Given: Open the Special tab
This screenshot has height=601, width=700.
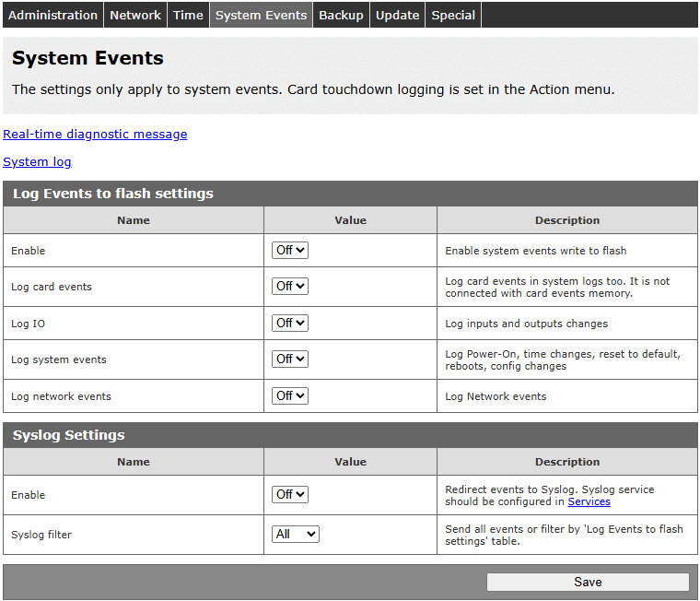Looking at the screenshot, I should pyautogui.click(x=453, y=15).
